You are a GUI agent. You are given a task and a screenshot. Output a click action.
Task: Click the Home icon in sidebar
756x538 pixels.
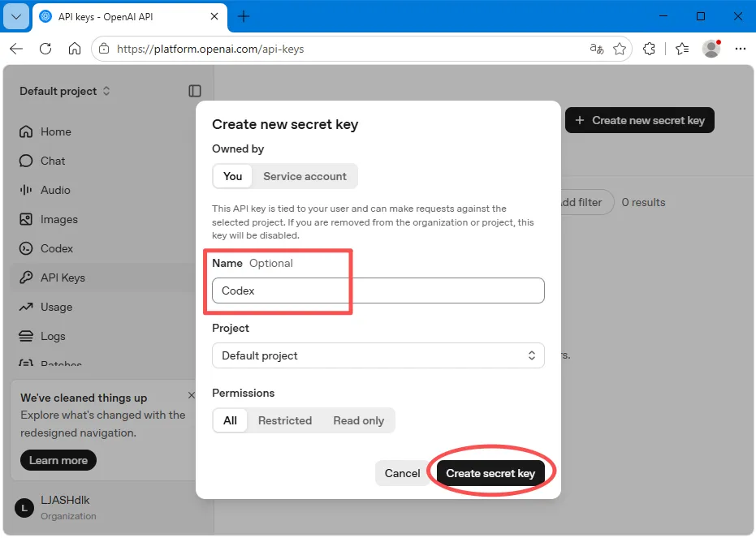tap(26, 131)
